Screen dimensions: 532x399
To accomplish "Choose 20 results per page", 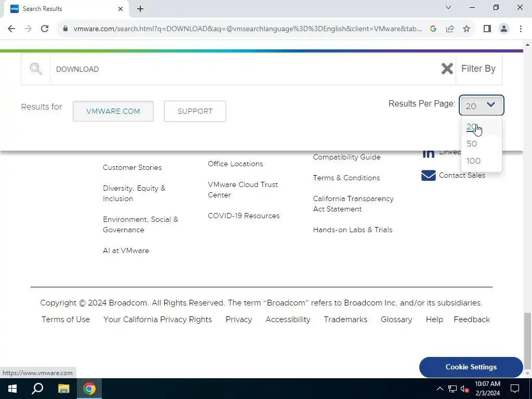I will click(471, 127).
